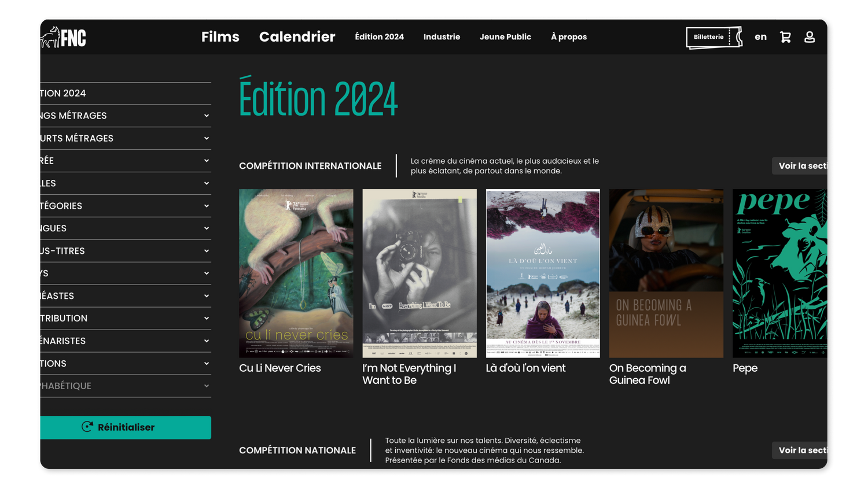Viewport: 868px width, 488px height.
Task: Open the Pepe film poster
Action: [780, 273]
